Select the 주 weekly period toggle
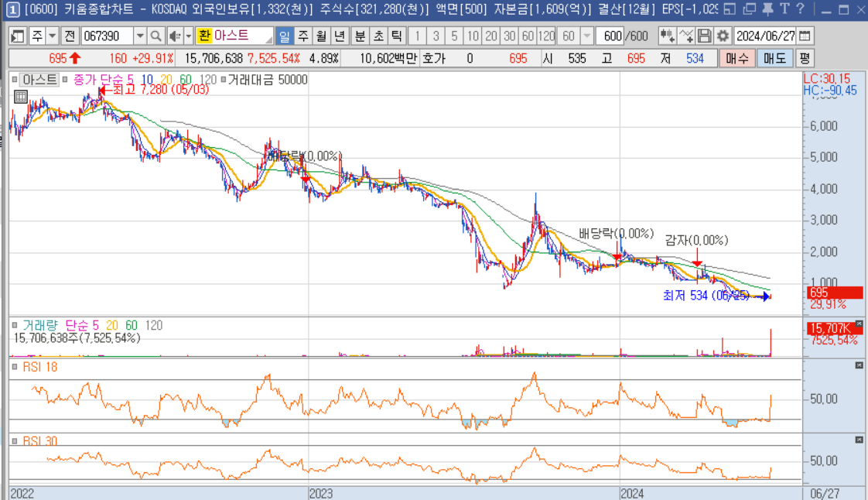This screenshot has width=868, height=500. (x=302, y=36)
